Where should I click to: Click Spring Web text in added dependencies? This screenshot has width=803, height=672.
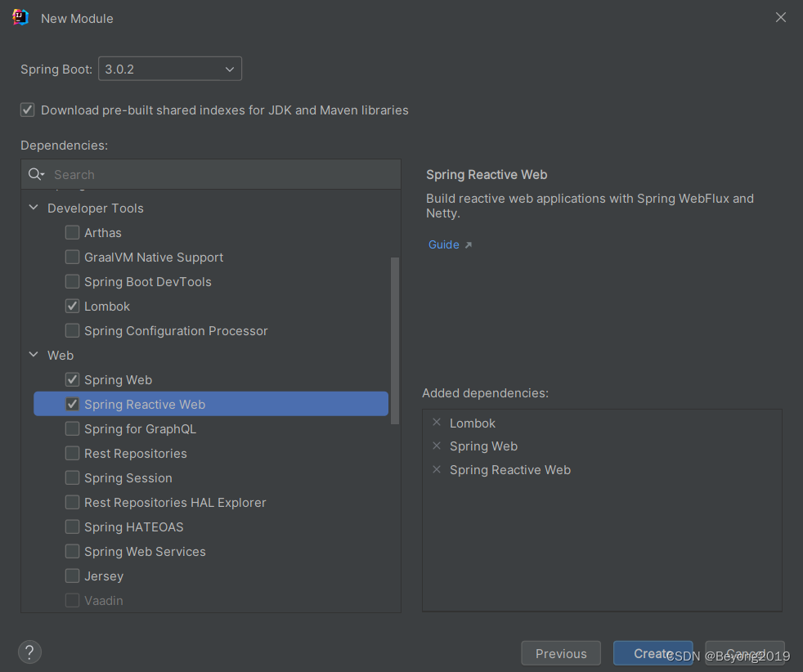pos(483,446)
